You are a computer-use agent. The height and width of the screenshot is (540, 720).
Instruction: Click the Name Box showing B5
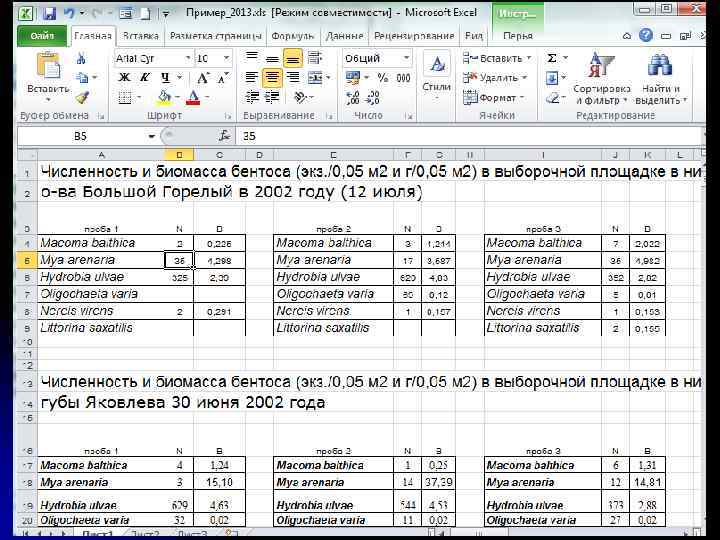click(x=82, y=136)
